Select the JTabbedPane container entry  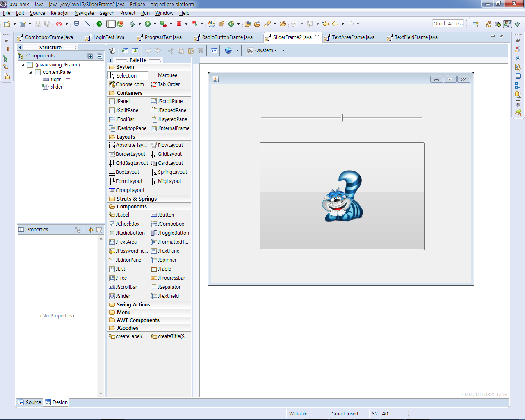[169, 110]
